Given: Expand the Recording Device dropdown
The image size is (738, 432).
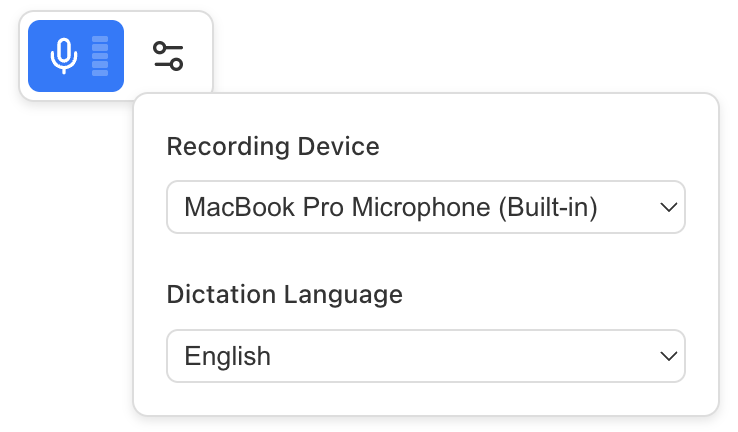Looking at the screenshot, I should 425,207.
